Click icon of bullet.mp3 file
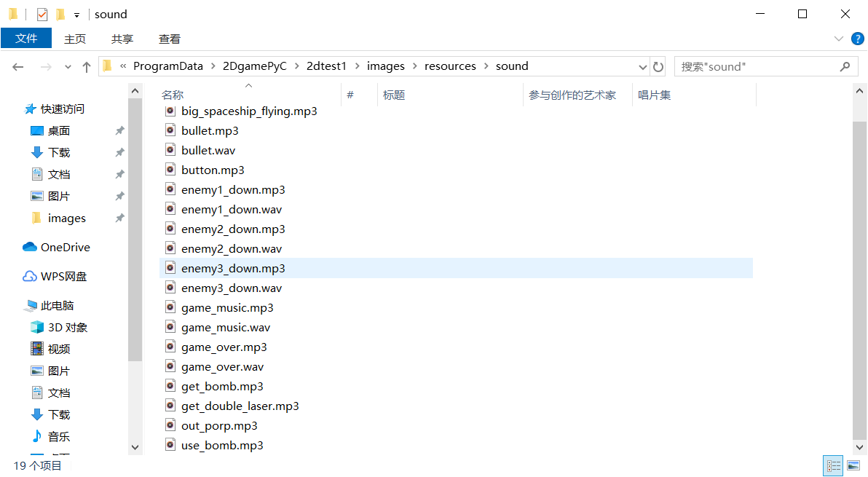 tap(170, 130)
